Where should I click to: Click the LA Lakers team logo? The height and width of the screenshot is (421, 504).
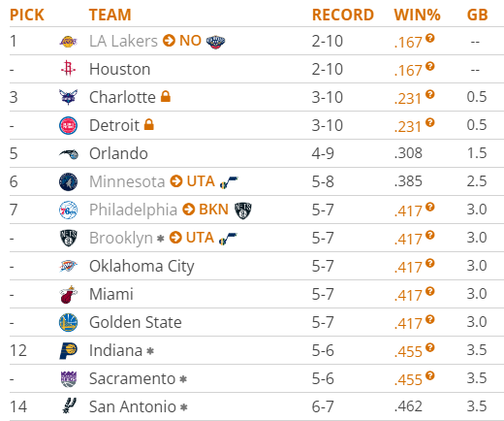pyautogui.click(x=68, y=42)
